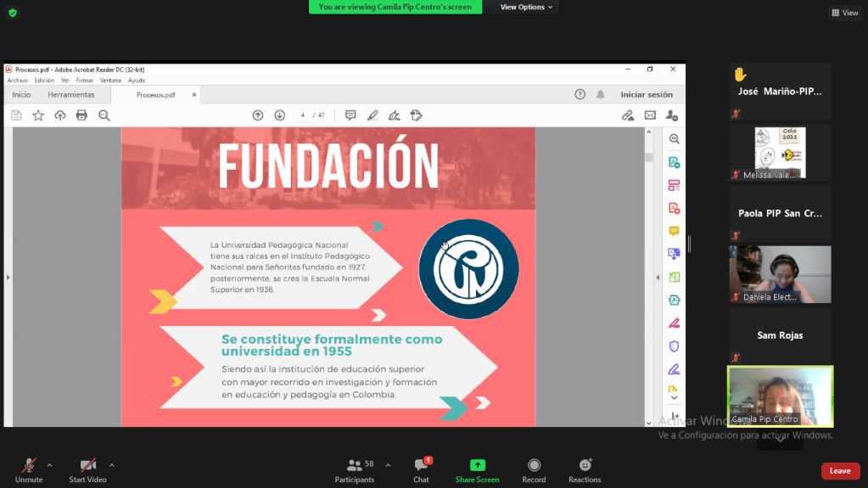Screen dimensions: 868x488
Task: Switch layout using the View button
Action: 845,13
